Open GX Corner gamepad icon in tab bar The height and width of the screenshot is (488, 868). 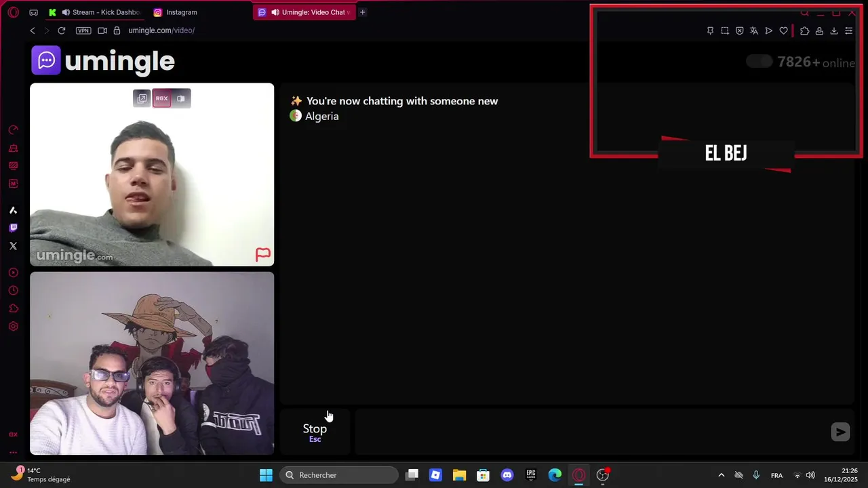click(x=34, y=12)
